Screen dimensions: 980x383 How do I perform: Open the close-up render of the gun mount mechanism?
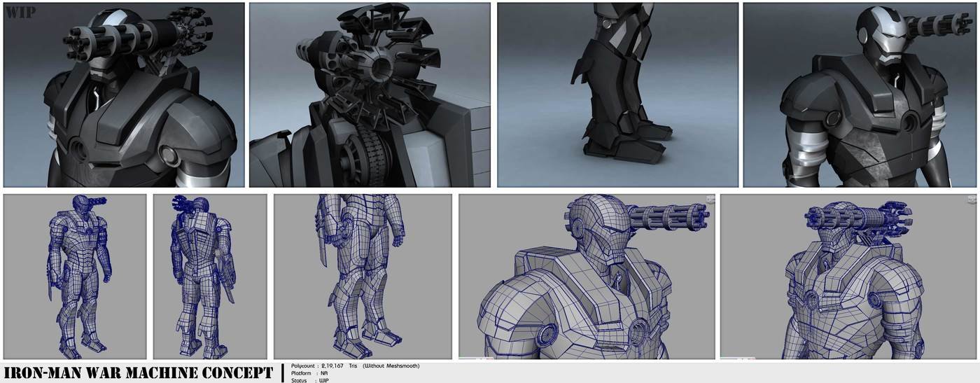(370, 95)
